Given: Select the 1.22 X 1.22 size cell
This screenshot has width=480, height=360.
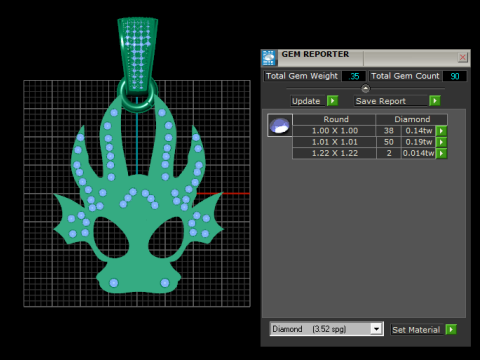Looking at the screenshot, I should [x=334, y=153].
